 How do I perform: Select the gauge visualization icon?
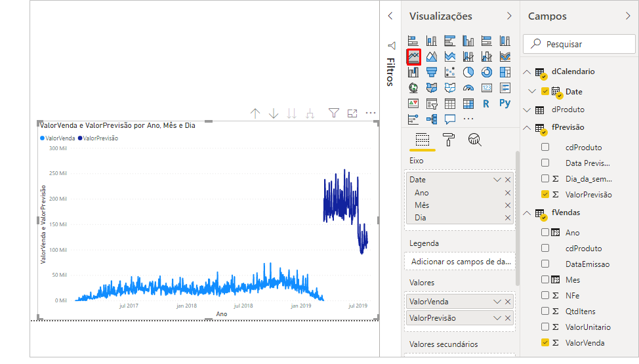[x=468, y=88]
